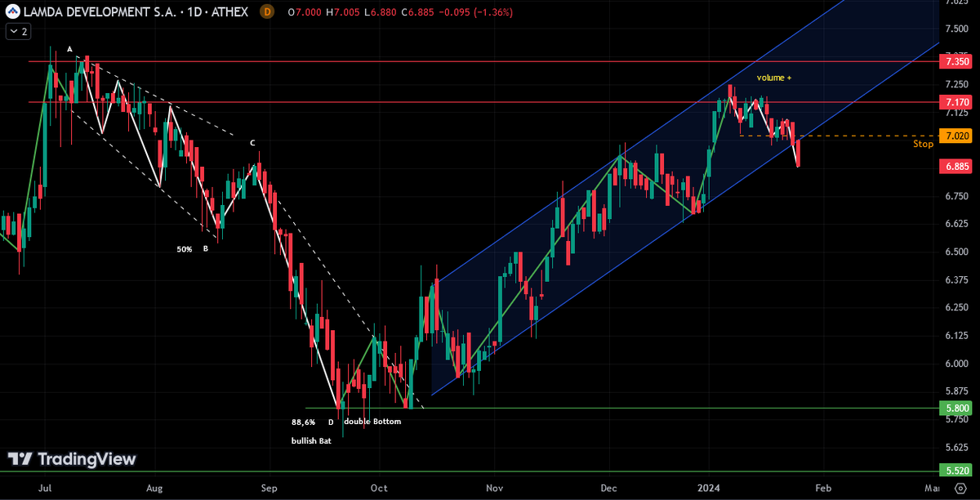The image size is (980, 500).
Task: Click the 'Dec' time axis label
Action: point(608,488)
